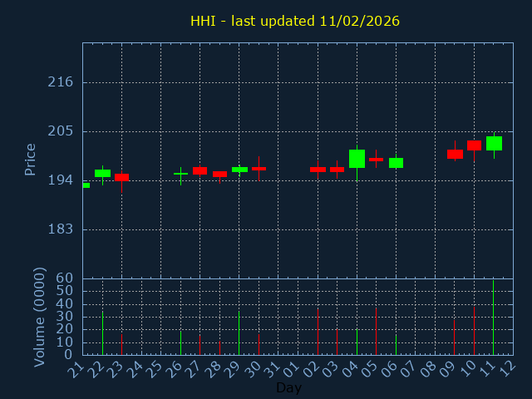Select the red candlestick on day 09
532x399 pixels.
click(455, 154)
